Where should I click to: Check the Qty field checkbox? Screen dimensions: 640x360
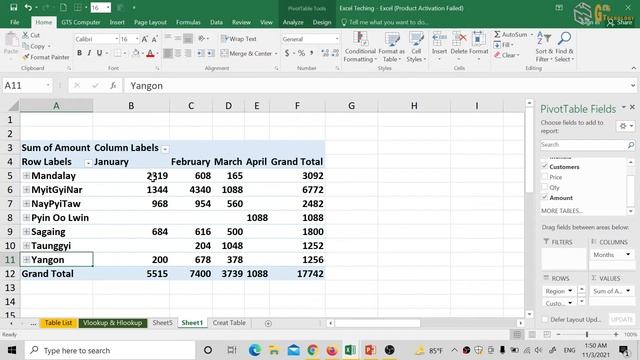tap(544, 187)
